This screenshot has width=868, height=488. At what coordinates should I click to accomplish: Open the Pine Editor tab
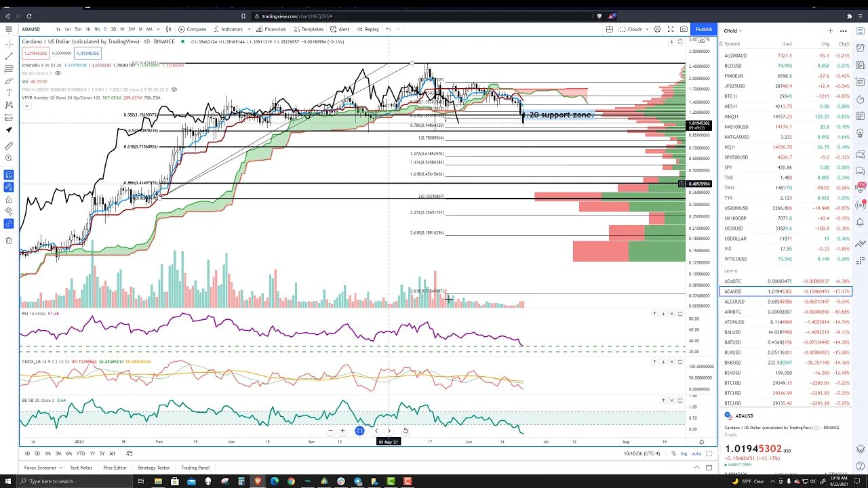[115, 468]
